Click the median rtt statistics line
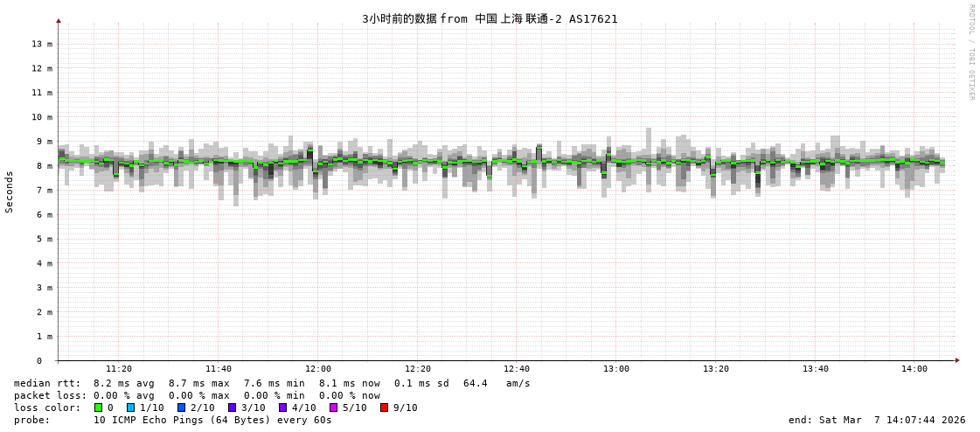The width and height of the screenshot is (980, 432). pyautogui.click(x=272, y=383)
